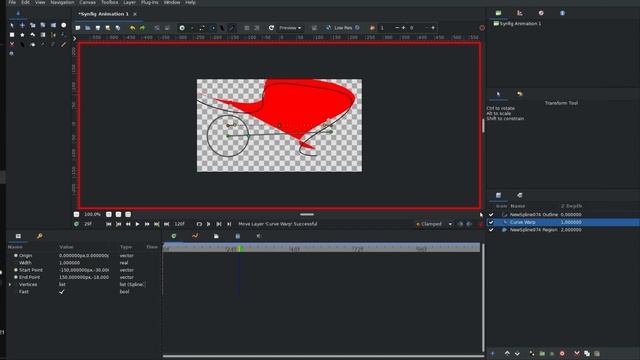Click the end frame field 120f
Screen dimensions: 640x360
pos(180,224)
